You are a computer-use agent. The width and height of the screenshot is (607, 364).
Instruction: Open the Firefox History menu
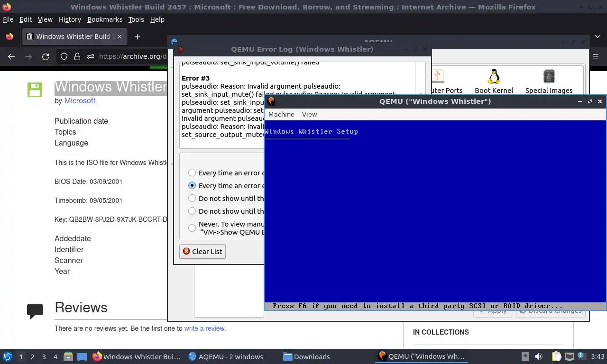coord(70,19)
